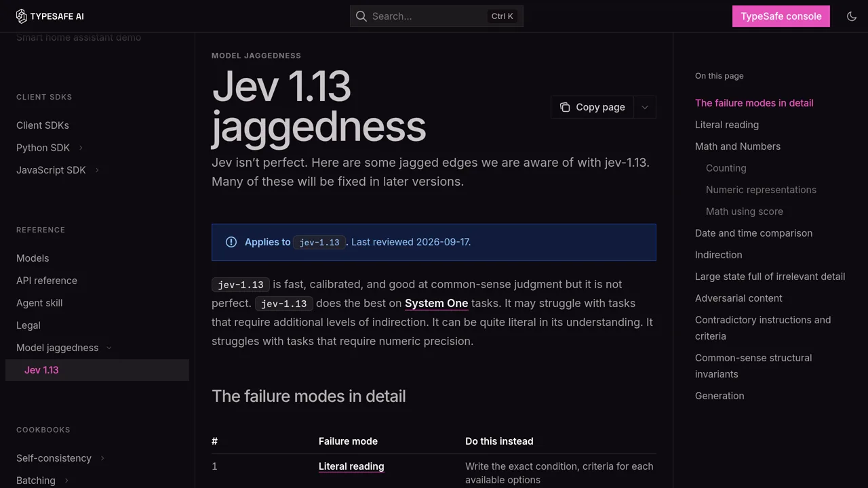This screenshot has width=868, height=488.
Task: Expand the JavaScript SDK section
Action: tap(97, 170)
